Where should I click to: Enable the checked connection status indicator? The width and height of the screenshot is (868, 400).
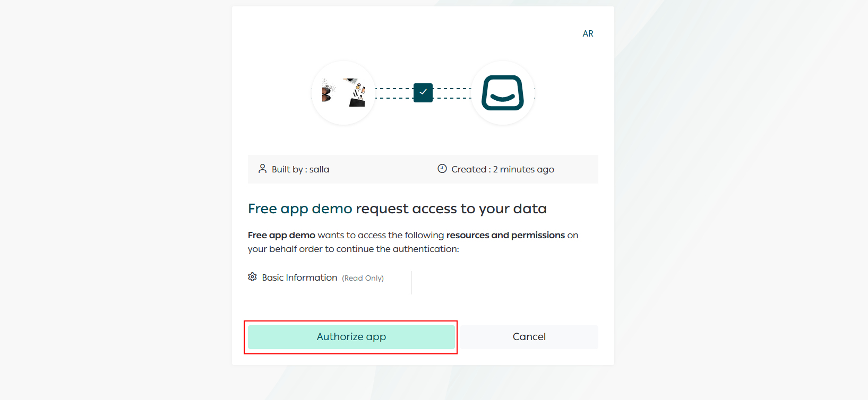423,92
